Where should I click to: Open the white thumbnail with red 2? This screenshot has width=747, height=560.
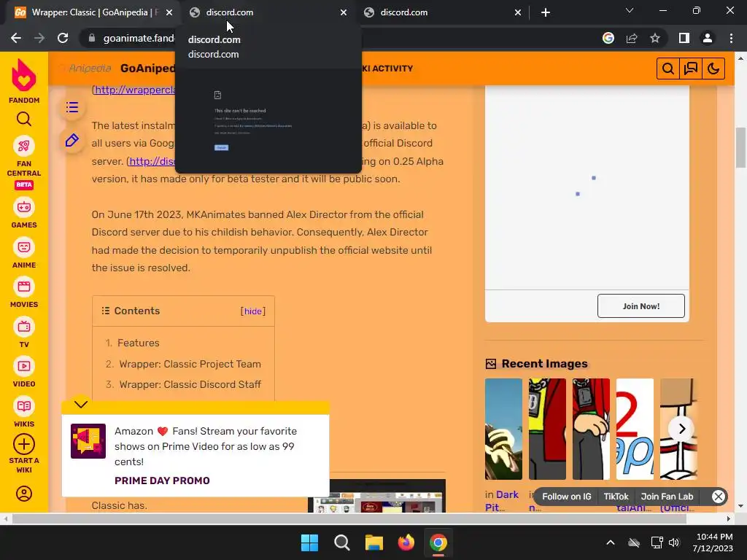click(x=635, y=429)
